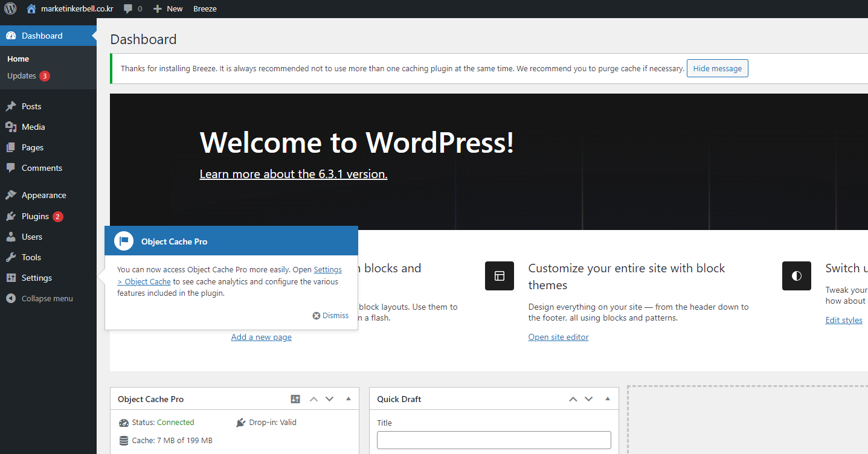Click the Plugins plug icon
868x454 pixels.
click(x=11, y=216)
